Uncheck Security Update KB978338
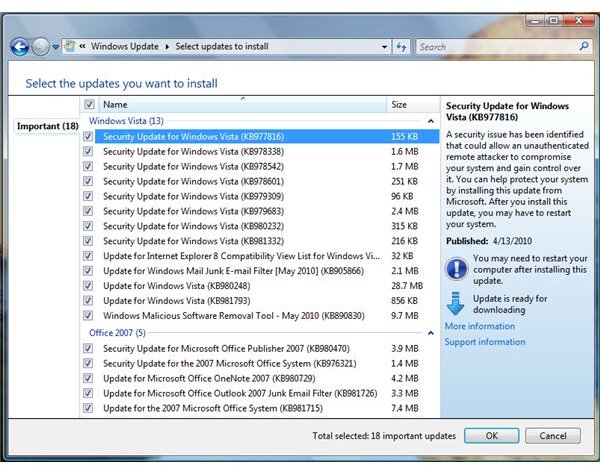The width and height of the screenshot is (600, 466). tap(88, 152)
